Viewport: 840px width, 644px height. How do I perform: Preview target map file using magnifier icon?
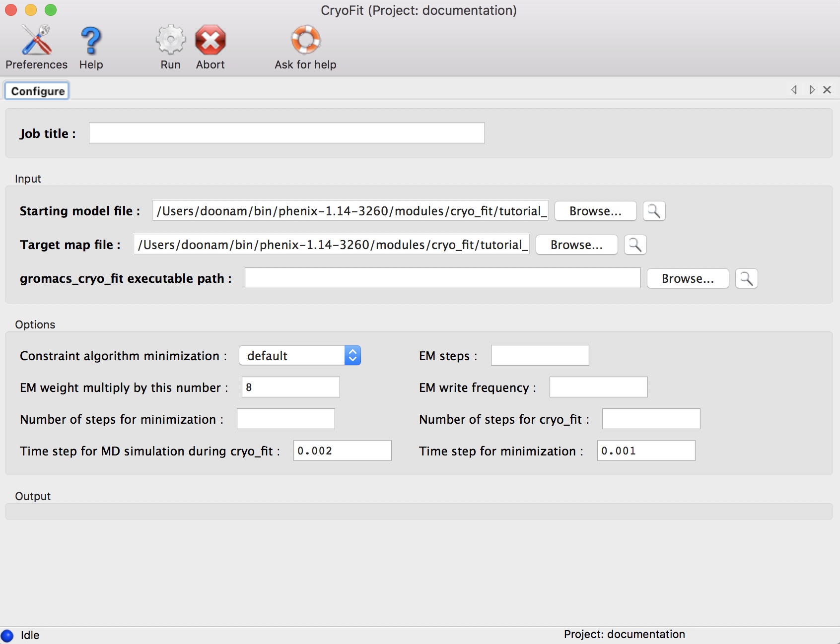point(635,245)
